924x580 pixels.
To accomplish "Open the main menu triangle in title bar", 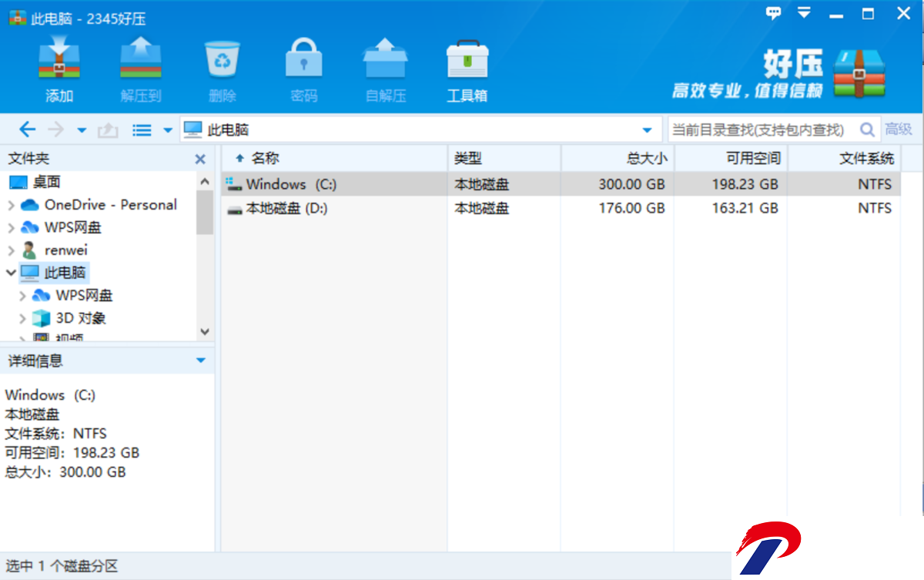I will (x=804, y=13).
